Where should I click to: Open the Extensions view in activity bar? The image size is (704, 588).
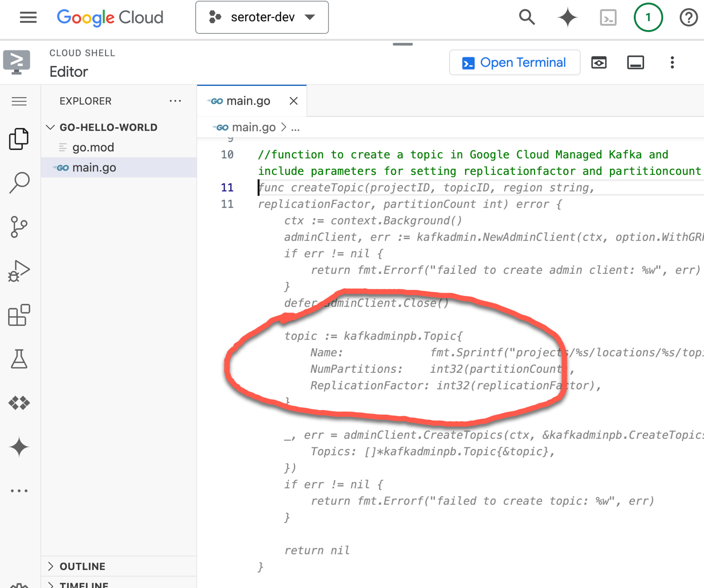19,315
